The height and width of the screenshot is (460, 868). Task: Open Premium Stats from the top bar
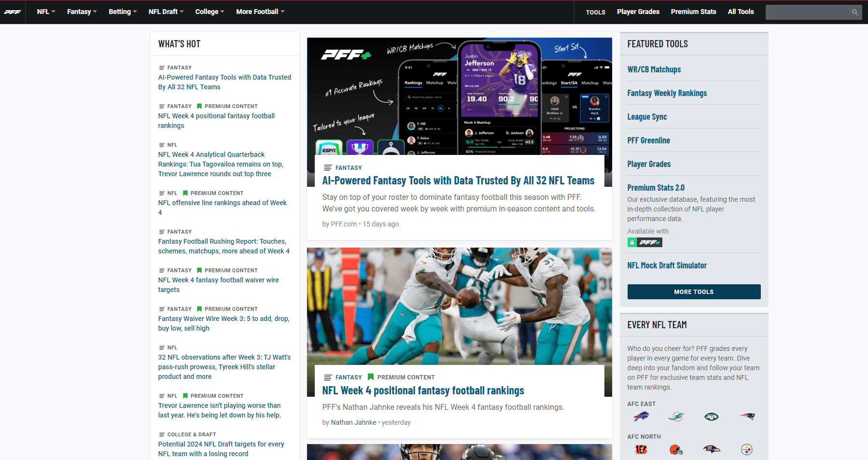click(x=693, y=12)
